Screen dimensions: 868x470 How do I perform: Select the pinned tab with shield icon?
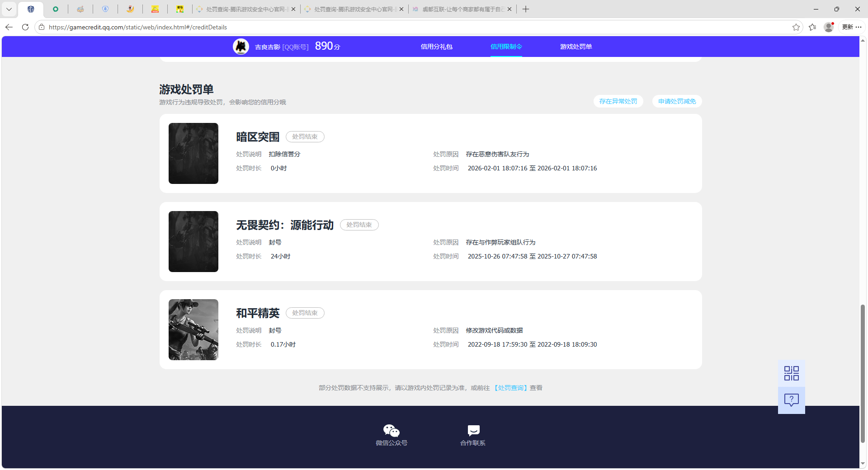[x=31, y=9]
